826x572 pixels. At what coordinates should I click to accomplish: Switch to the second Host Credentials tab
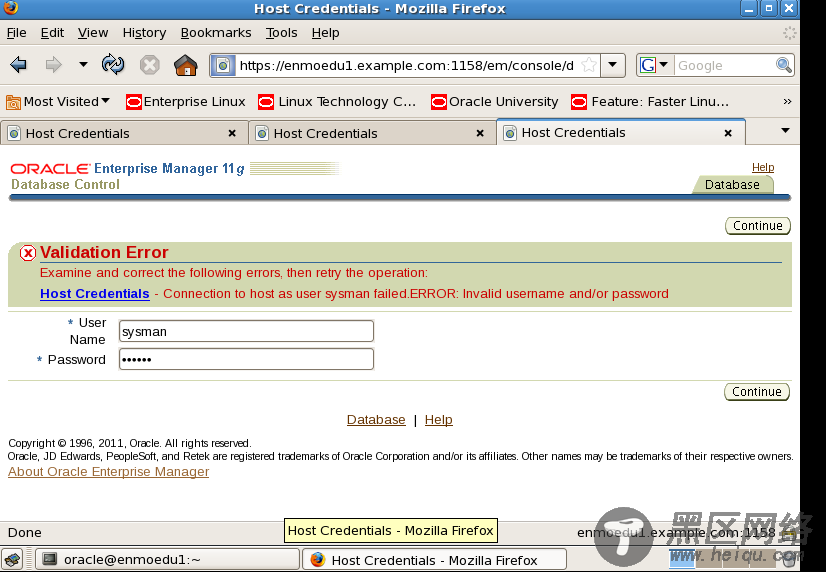pyautogui.click(x=372, y=133)
